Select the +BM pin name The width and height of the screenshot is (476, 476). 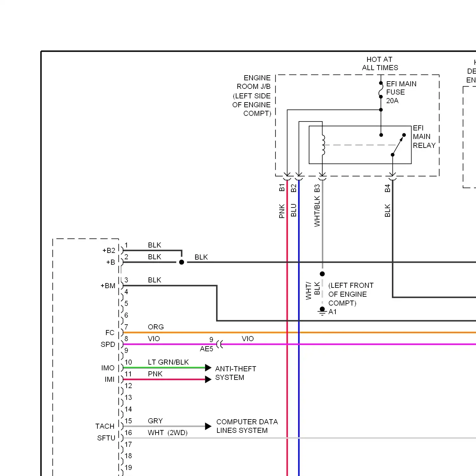(x=108, y=286)
